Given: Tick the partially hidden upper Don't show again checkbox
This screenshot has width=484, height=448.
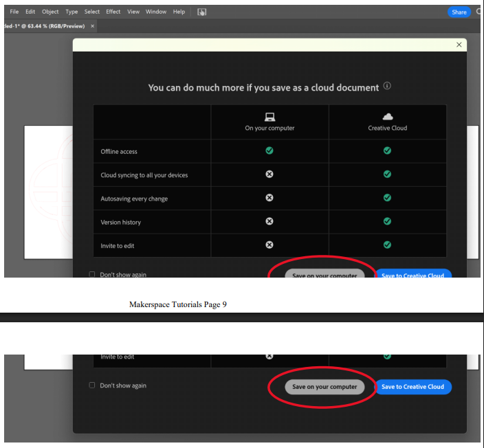Looking at the screenshot, I should point(92,274).
